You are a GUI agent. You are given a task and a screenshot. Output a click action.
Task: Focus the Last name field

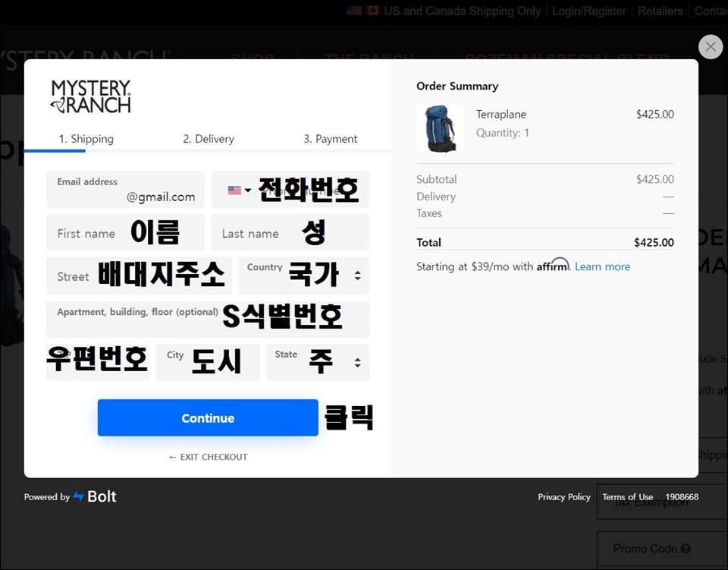click(x=290, y=232)
